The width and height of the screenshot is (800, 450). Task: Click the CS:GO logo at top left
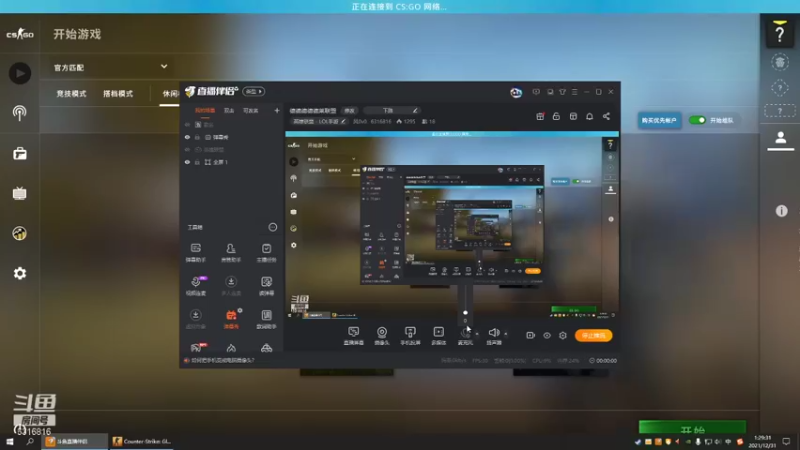[x=20, y=34]
